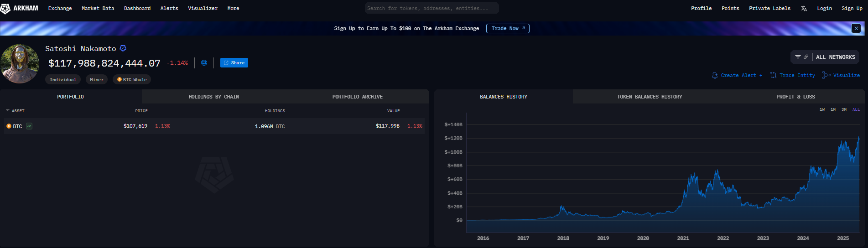
Task: Click the Satoshi Nakamoto entity name
Action: pos(81,48)
